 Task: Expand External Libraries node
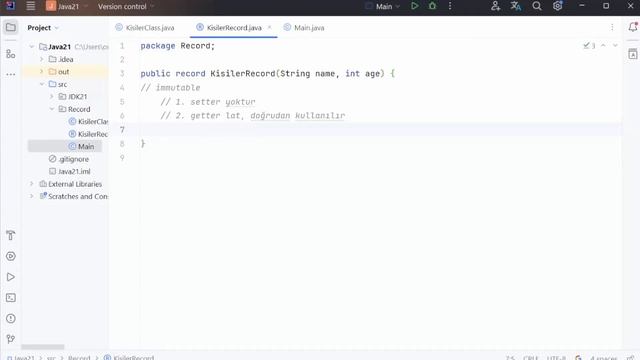pyautogui.click(x=31, y=184)
